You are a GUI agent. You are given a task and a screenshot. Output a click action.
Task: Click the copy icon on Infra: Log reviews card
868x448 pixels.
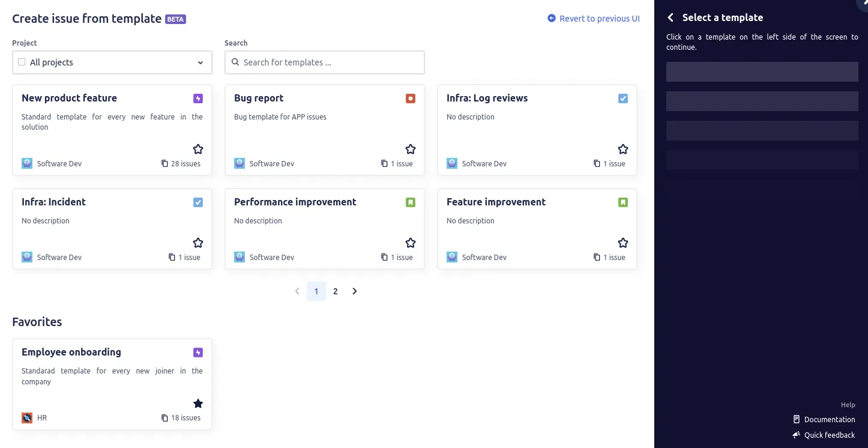(x=597, y=163)
